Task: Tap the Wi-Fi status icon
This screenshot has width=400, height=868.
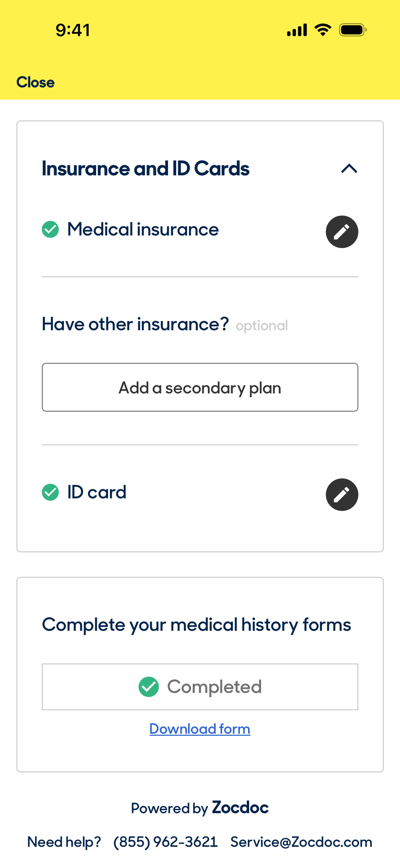Action: point(322,30)
